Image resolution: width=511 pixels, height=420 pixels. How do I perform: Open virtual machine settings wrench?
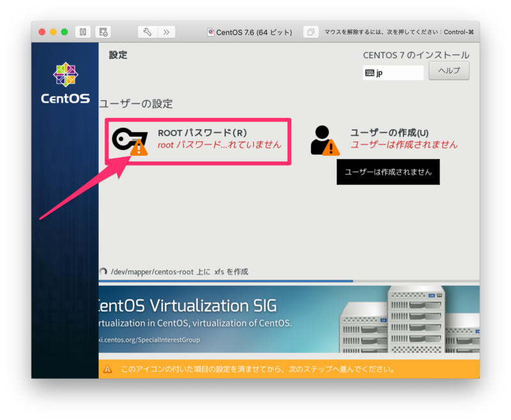(x=148, y=32)
